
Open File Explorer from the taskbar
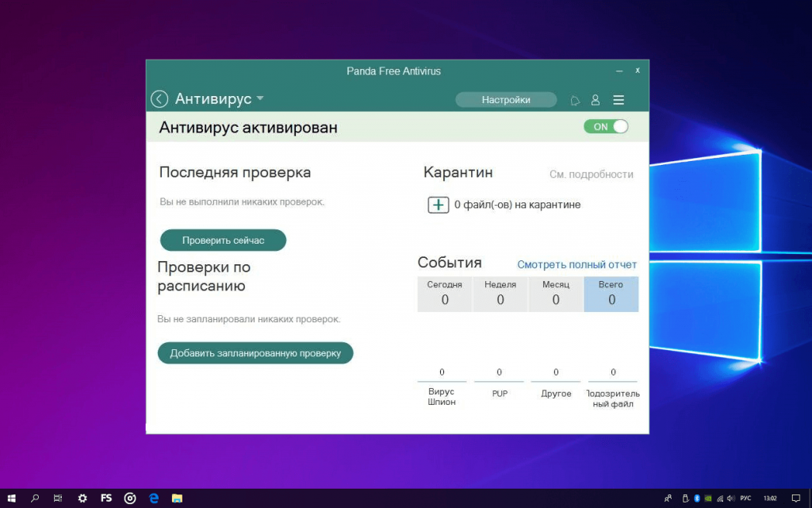(177, 498)
